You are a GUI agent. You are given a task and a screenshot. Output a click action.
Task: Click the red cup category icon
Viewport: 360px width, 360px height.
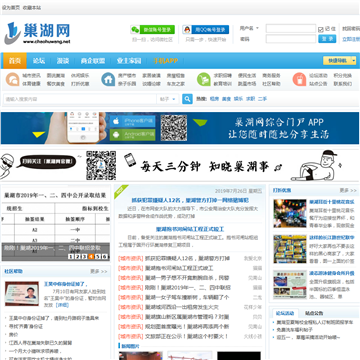click(x=299, y=79)
